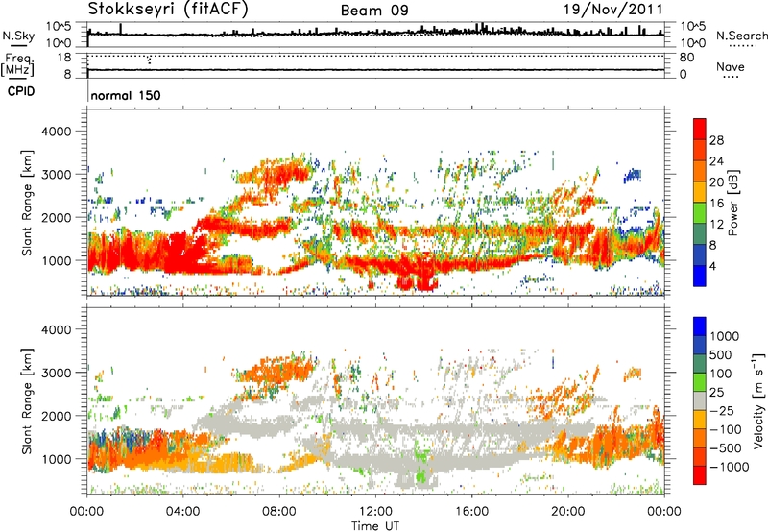Click the '28' tick on Power colorbar
Viewport: 768px width, 532px height.
coord(716,140)
